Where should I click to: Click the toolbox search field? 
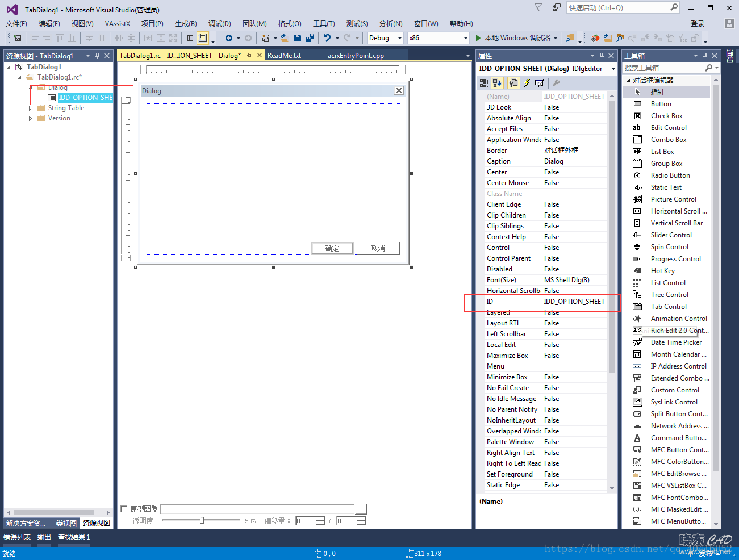663,68
